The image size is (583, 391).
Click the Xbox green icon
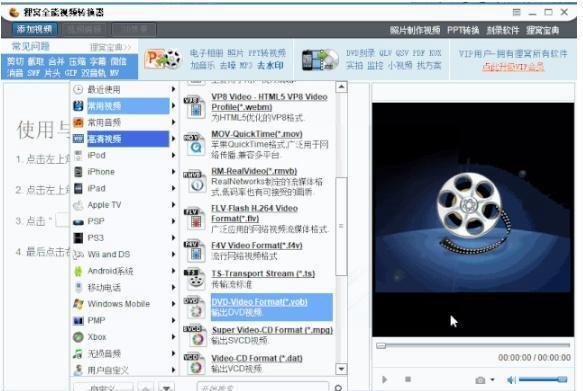(78, 337)
